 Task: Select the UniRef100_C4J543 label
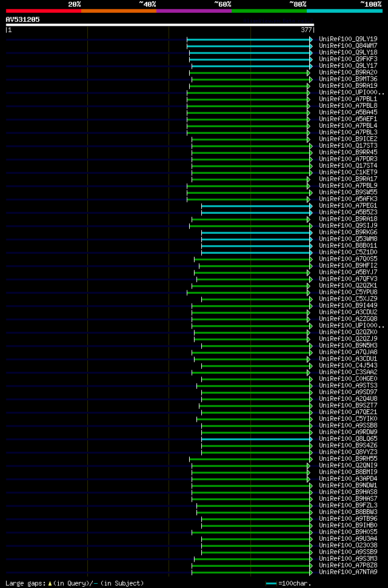tap(348, 366)
